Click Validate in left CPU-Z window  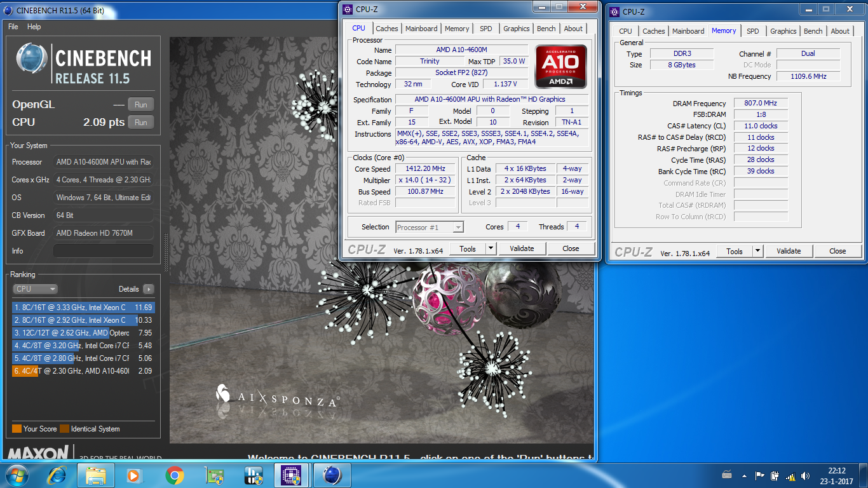522,248
